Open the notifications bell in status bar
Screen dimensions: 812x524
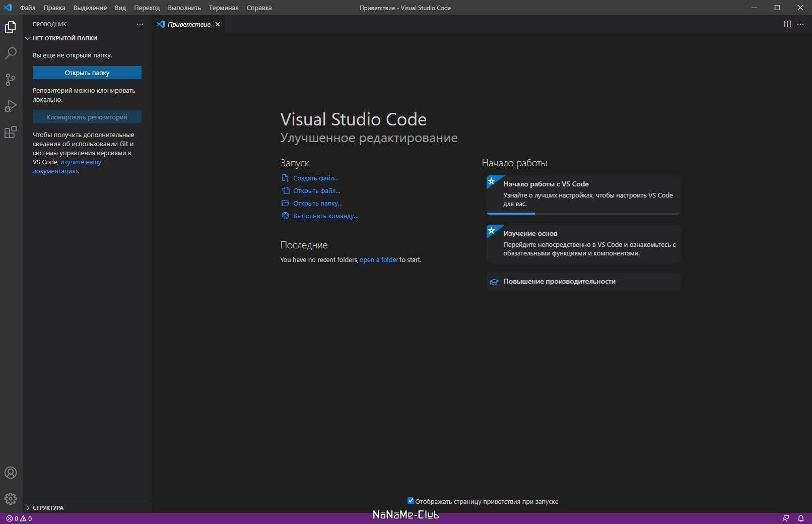tap(800, 518)
